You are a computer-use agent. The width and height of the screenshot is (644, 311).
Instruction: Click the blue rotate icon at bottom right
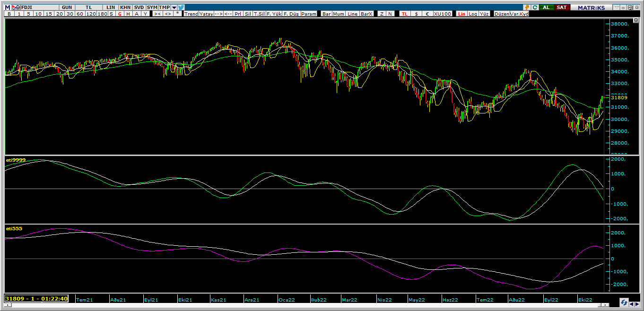[624, 302]
